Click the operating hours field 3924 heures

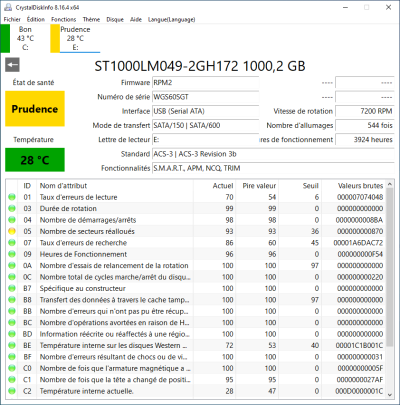[365, 140]
